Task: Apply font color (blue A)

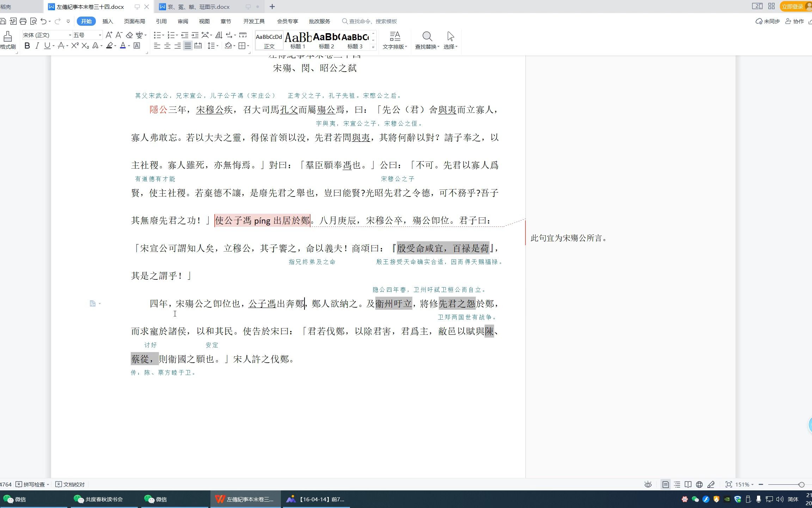Action: (123, 46)
